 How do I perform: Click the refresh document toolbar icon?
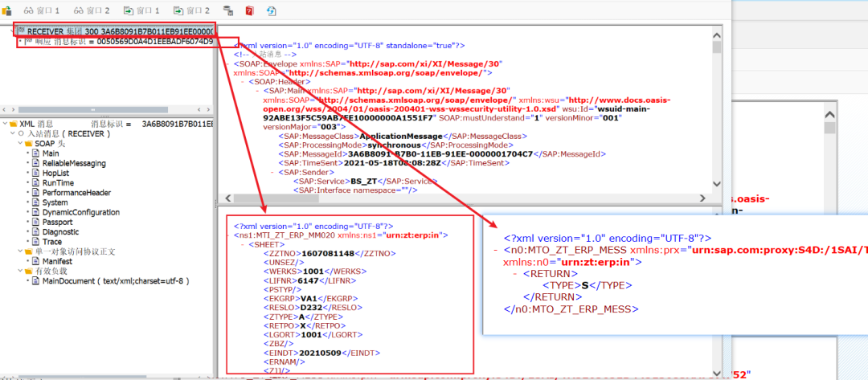(272, 10)
